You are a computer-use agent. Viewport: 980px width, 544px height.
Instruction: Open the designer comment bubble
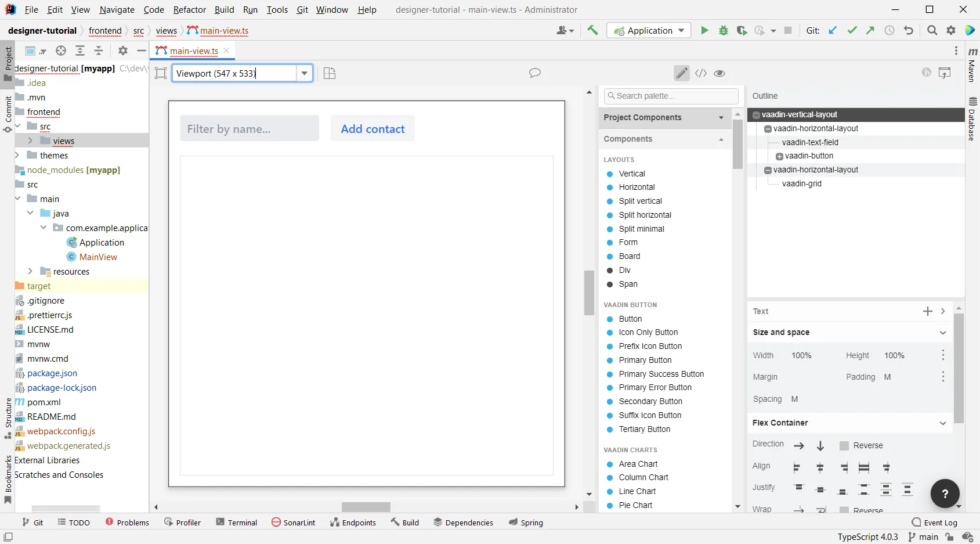(x=535, y=73)
